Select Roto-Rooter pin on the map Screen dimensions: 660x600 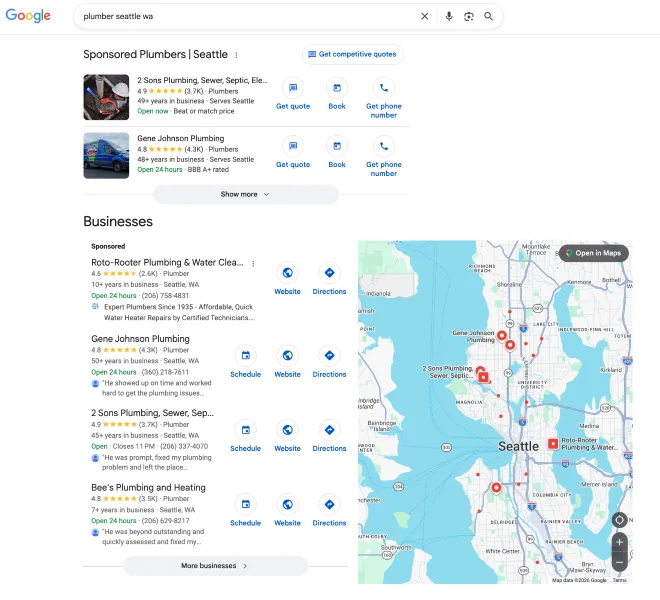(x=553, y=444)
